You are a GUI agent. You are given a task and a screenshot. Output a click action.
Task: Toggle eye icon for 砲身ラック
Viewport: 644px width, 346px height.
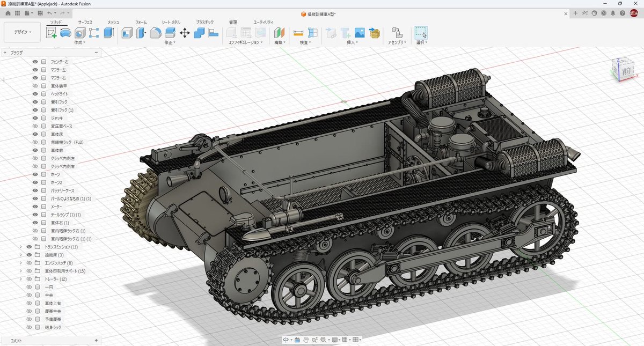(30, 327)
